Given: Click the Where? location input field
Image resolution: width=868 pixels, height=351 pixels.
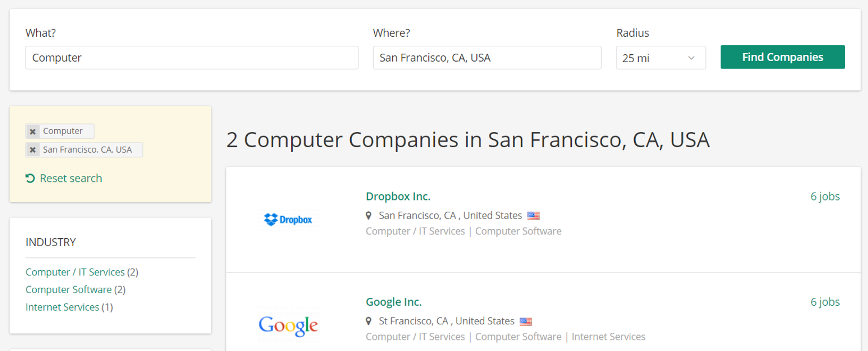Looking at the screenshot, I should pyautogui.click(x=486, y=57).
